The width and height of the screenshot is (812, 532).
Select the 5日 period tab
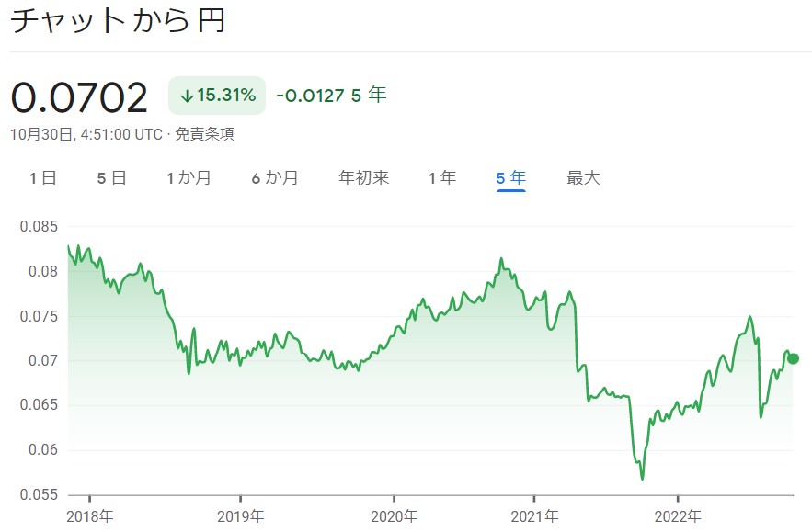109,177
